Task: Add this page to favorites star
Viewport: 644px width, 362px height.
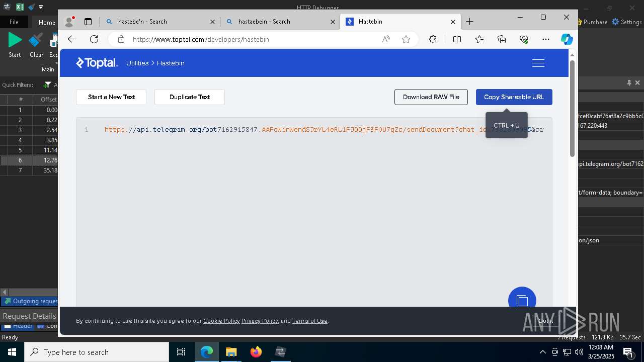Action: [x=406, y=39]
